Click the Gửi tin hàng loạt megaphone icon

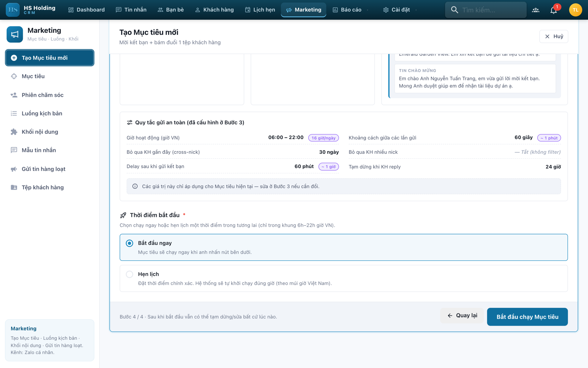pos(14,169)
